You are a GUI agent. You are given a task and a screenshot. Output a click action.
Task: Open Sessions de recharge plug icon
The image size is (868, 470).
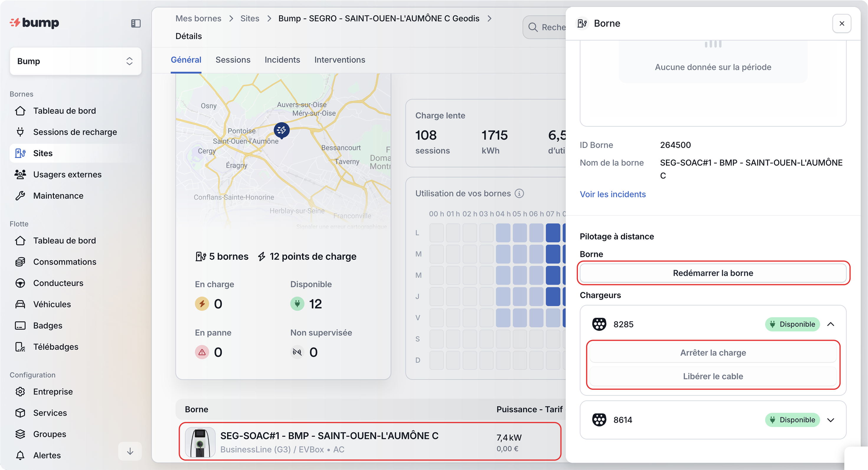click(20, 132)
